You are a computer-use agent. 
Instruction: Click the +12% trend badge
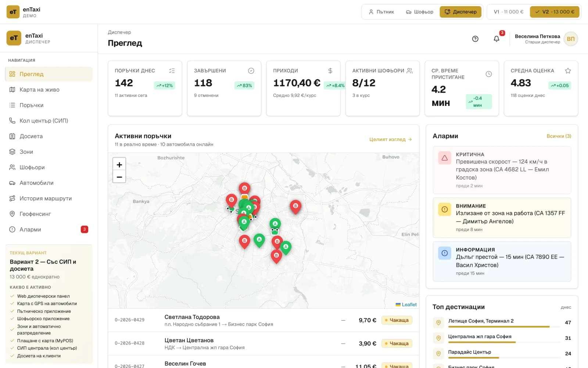164,85
